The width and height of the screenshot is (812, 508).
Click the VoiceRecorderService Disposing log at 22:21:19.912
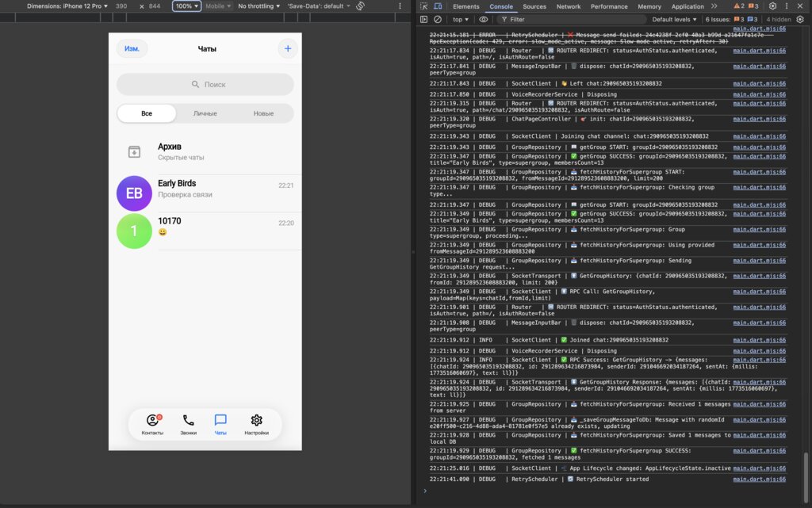point(523,351)
